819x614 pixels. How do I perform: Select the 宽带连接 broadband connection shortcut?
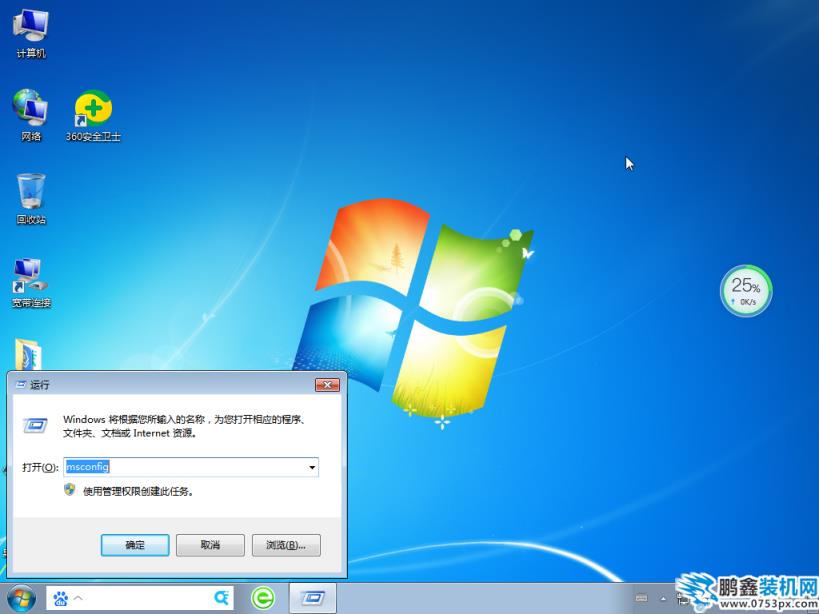click(x=31, y=282)
